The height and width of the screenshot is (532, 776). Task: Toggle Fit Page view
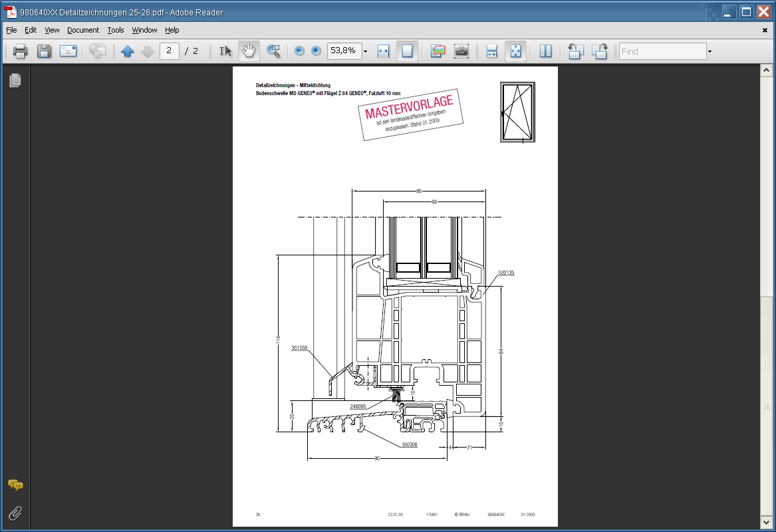point(408,51)
